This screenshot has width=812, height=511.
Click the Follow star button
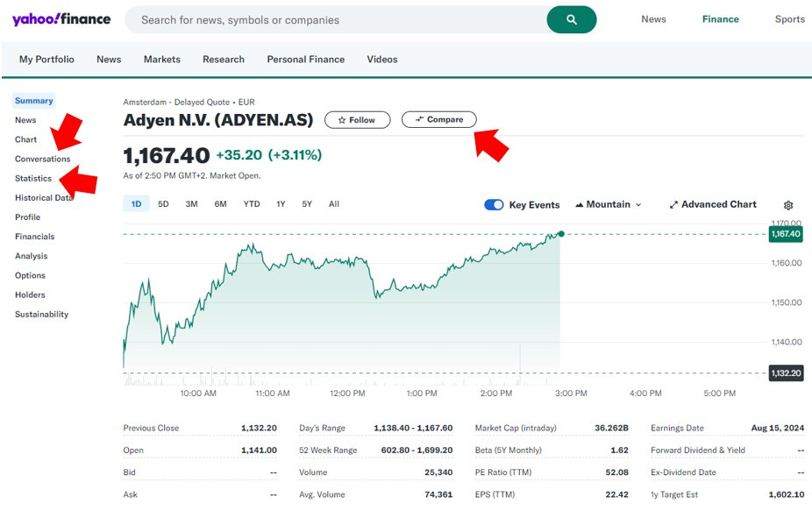[x=357, y=120]
